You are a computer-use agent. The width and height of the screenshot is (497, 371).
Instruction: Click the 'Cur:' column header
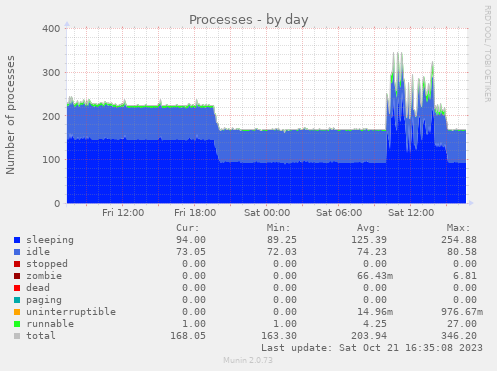(x=188, y=228)
